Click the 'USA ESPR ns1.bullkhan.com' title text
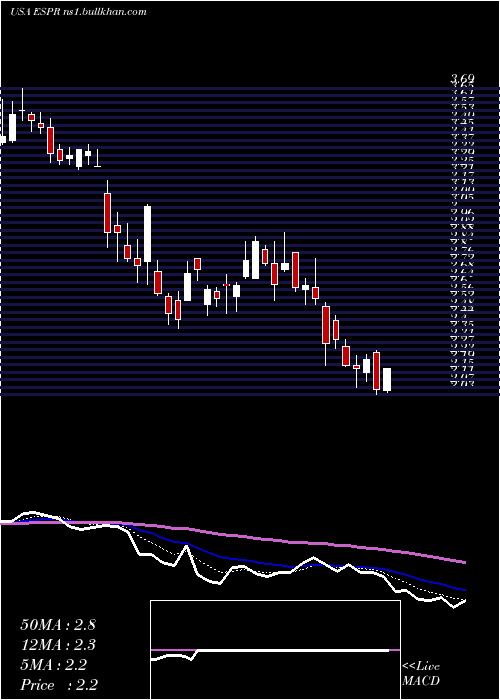This screenshot has height=700, width=500. [78, 11]
